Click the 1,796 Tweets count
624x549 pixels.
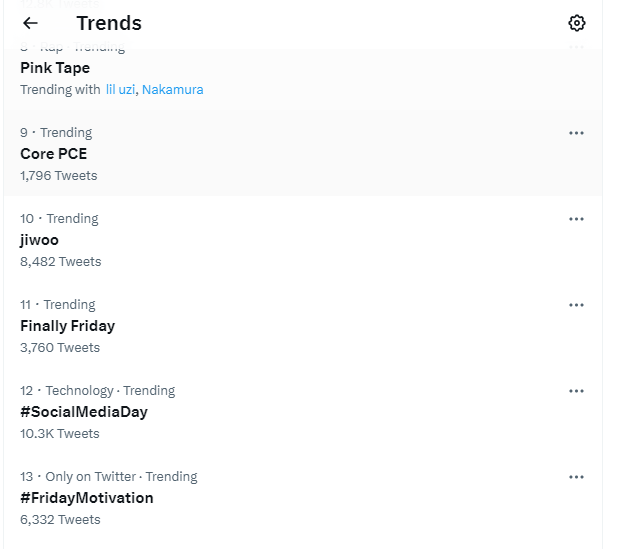click(x=59, y=176)
